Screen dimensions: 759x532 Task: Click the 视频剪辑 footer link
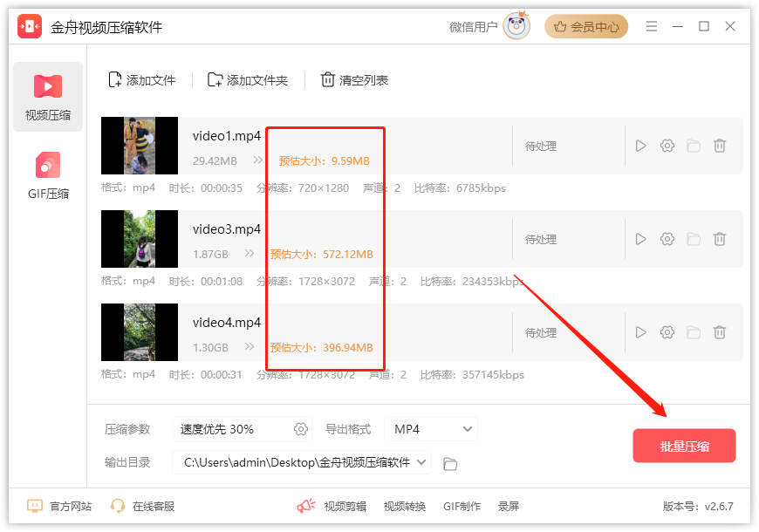(345, 507)
